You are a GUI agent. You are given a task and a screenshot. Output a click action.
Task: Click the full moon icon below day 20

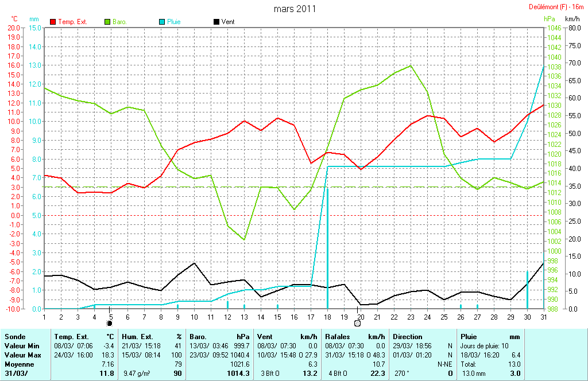[x=357, y=324]
